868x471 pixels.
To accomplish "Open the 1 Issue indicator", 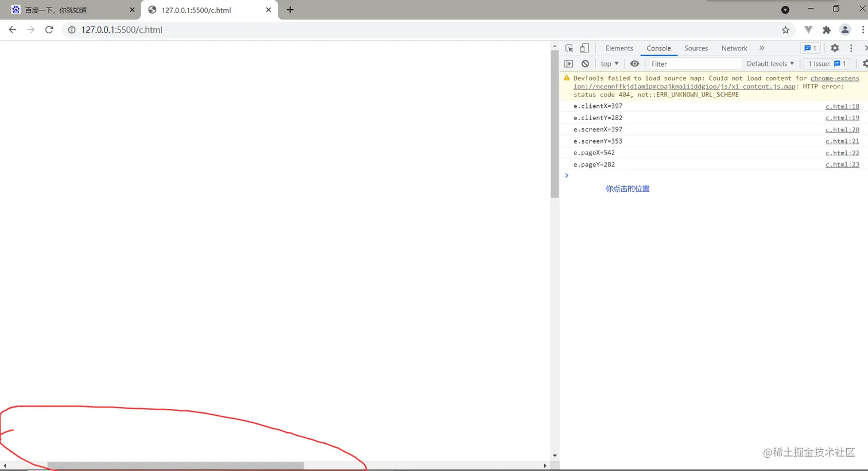I will click(x=827, y=64).
